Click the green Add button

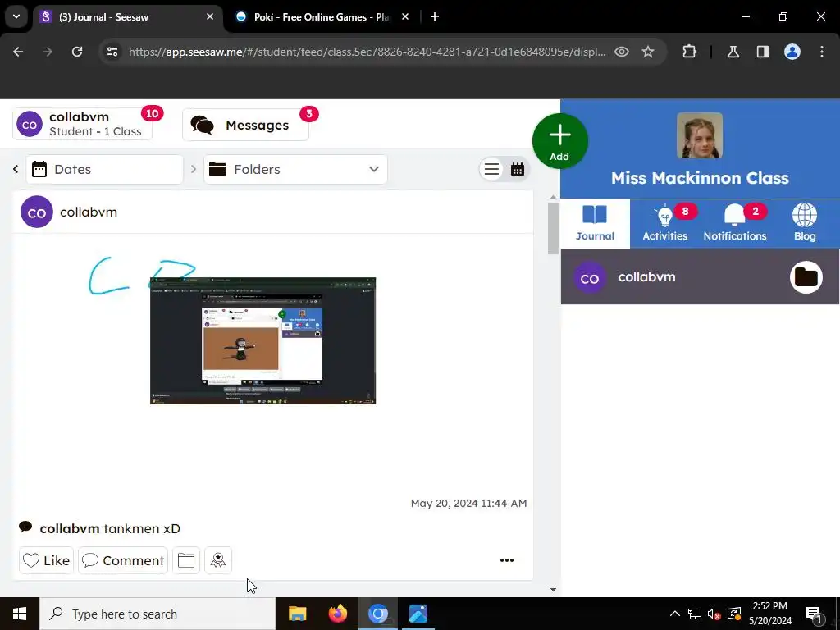click(559, 141)
